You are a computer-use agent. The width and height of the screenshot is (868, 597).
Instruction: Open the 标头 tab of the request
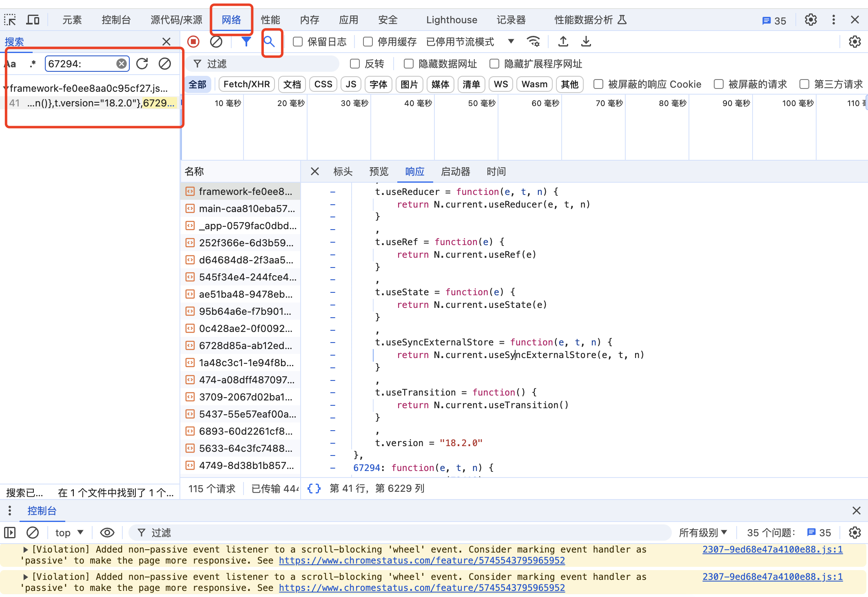[x=343, y=171]
